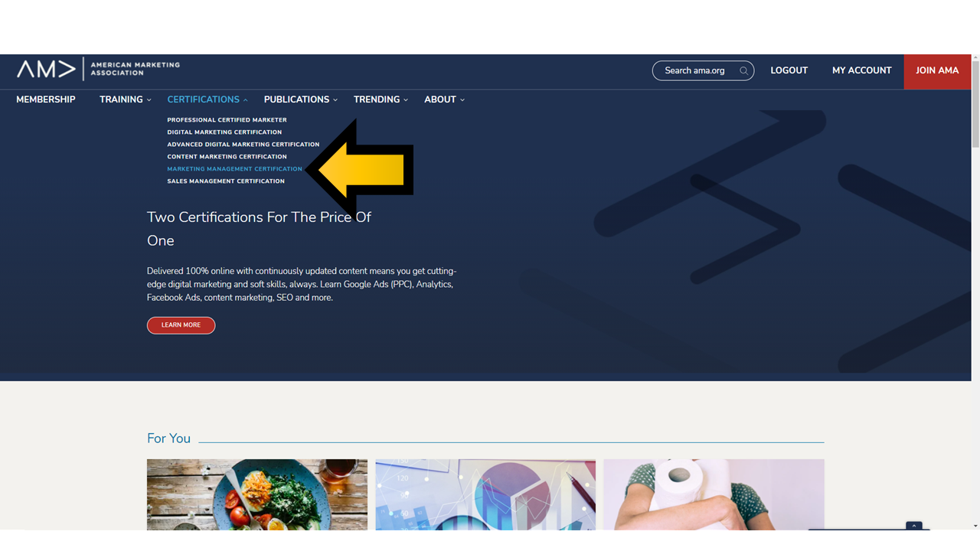
Task: Open the toilet paper article thumbnail
Action: (714, 494)
